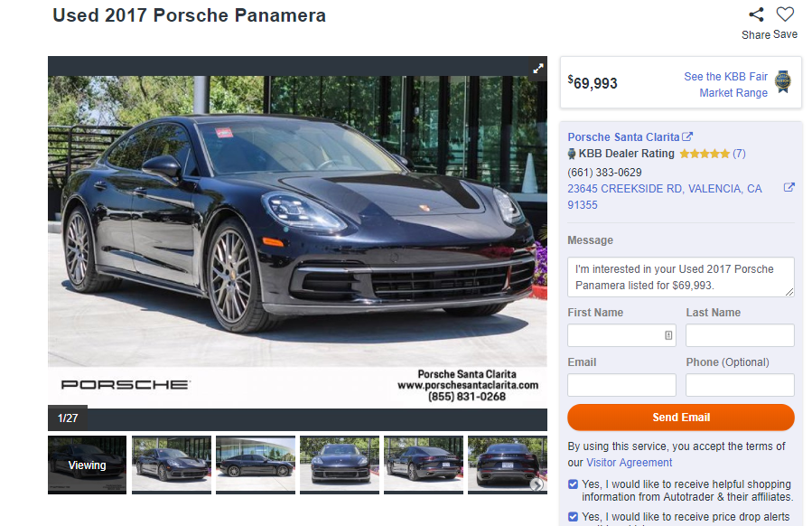
Task: Save listing with the heart icon
Action: (x=785, y=14)
